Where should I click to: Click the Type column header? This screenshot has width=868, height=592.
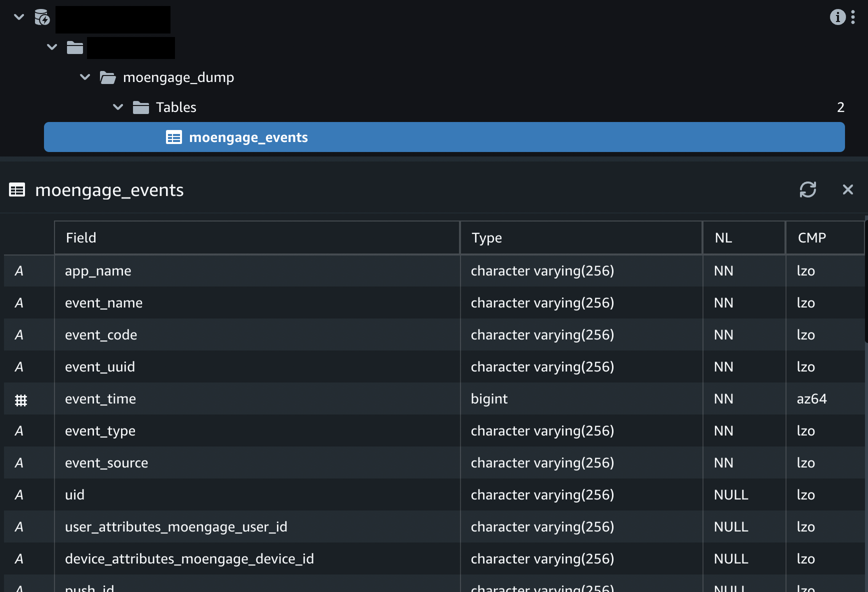click(x=486, y=237)
